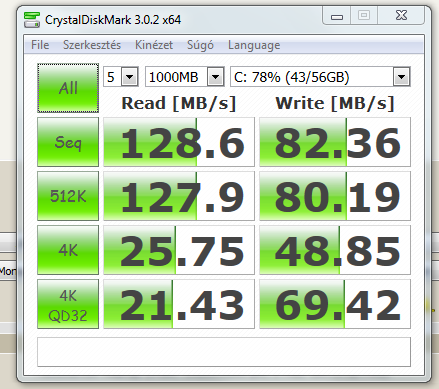Screen dimensions: 439x389
Task: Click the CrystalDiskMark app icon in title bar
Action: [32, 20]
